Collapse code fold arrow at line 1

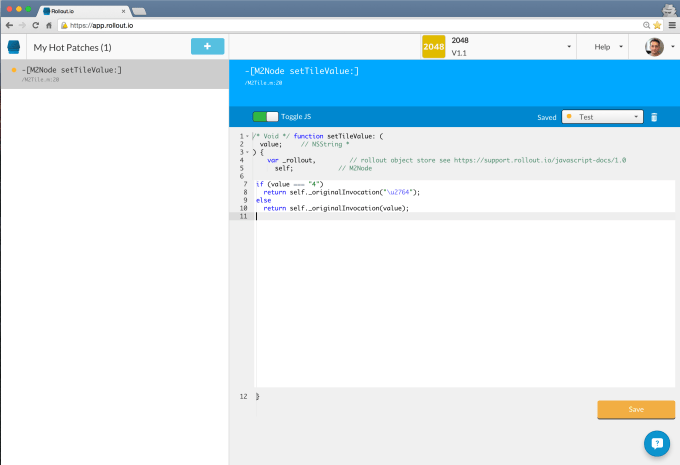[247, 136]
